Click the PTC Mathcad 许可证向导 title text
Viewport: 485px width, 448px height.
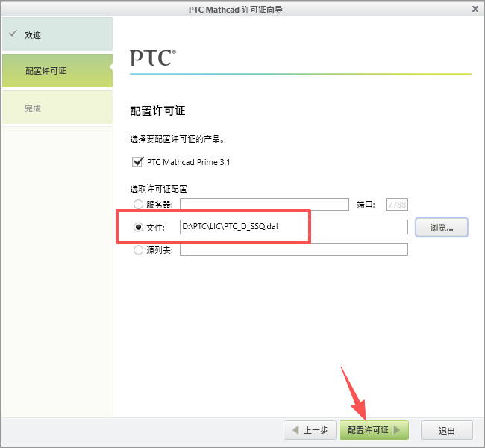tap(236, 10)
